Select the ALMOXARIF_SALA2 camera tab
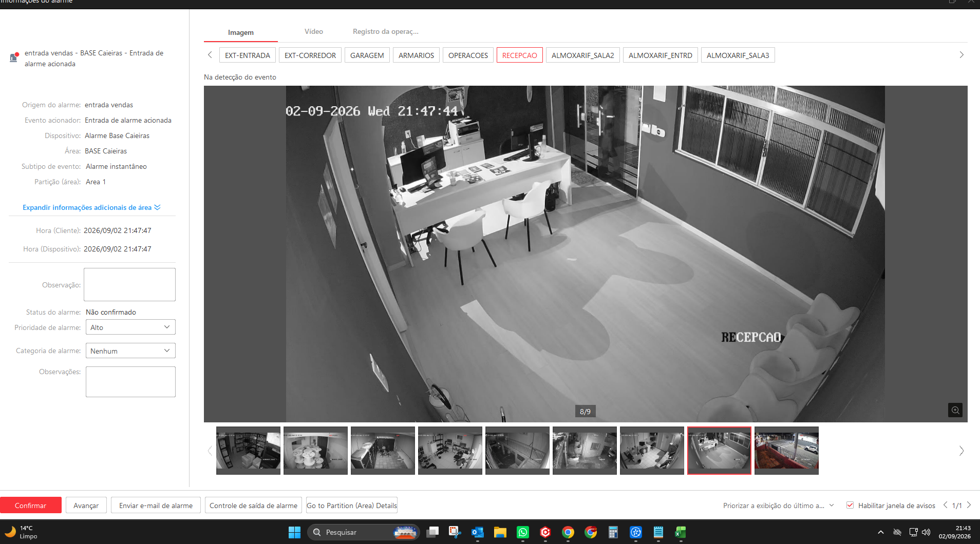Image resolution: width=980 pixels, height=544 pixels. (x=583, y=55)
